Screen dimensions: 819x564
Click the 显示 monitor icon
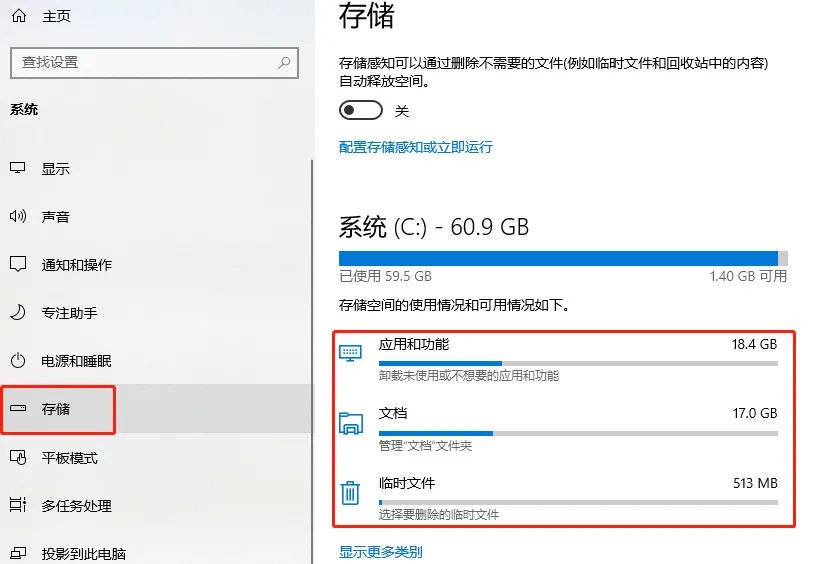(x=18, y=168)
